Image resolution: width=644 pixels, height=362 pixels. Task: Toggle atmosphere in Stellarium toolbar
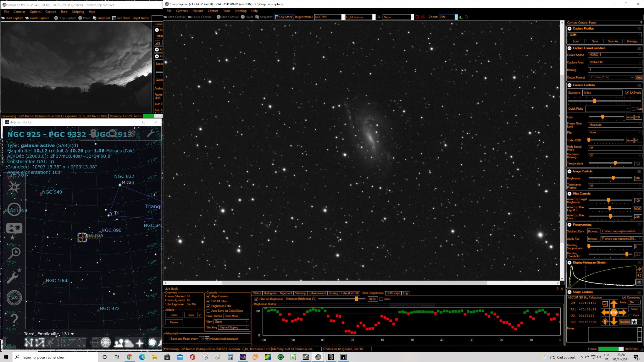click(129, 343)
